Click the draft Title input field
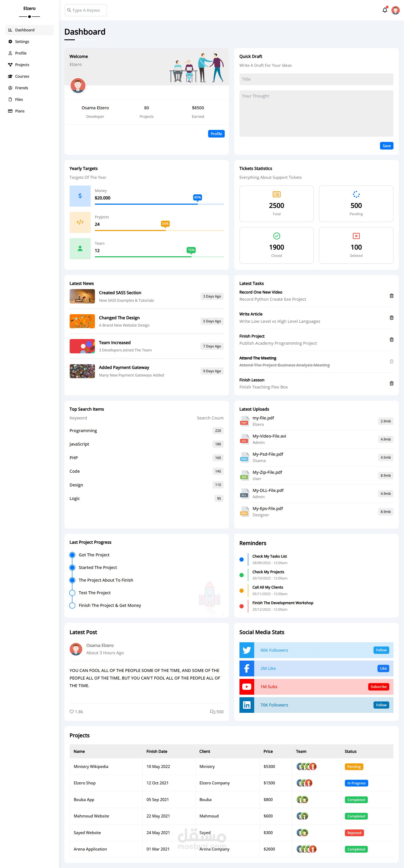Viewport: 404px width, 868px height. tap(316, 79)
